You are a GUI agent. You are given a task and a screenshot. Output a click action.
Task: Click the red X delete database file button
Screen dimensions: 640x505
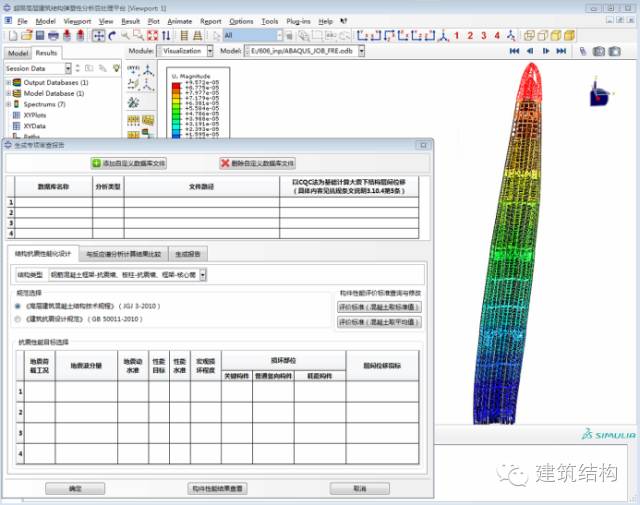257,163
